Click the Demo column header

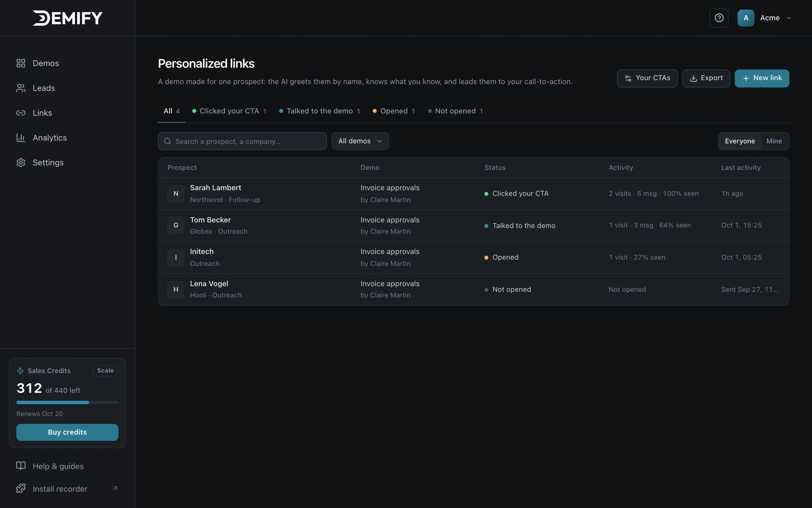370,168
